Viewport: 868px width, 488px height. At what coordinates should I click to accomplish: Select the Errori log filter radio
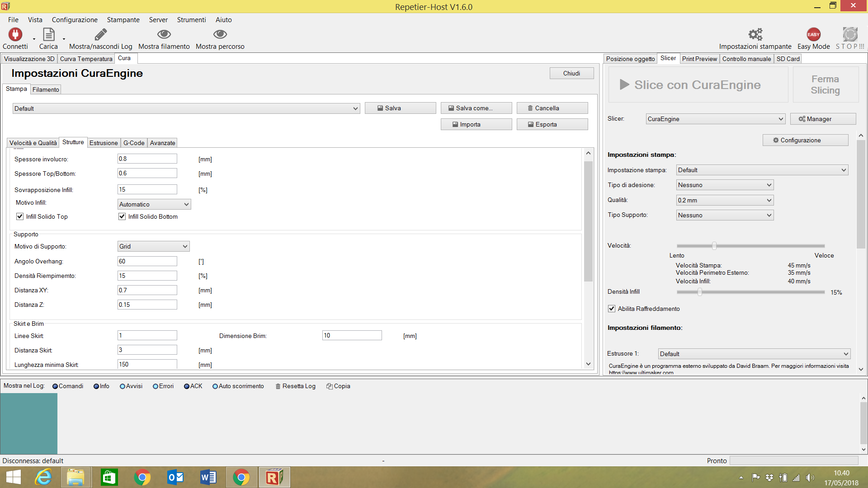tap(156, 386)
